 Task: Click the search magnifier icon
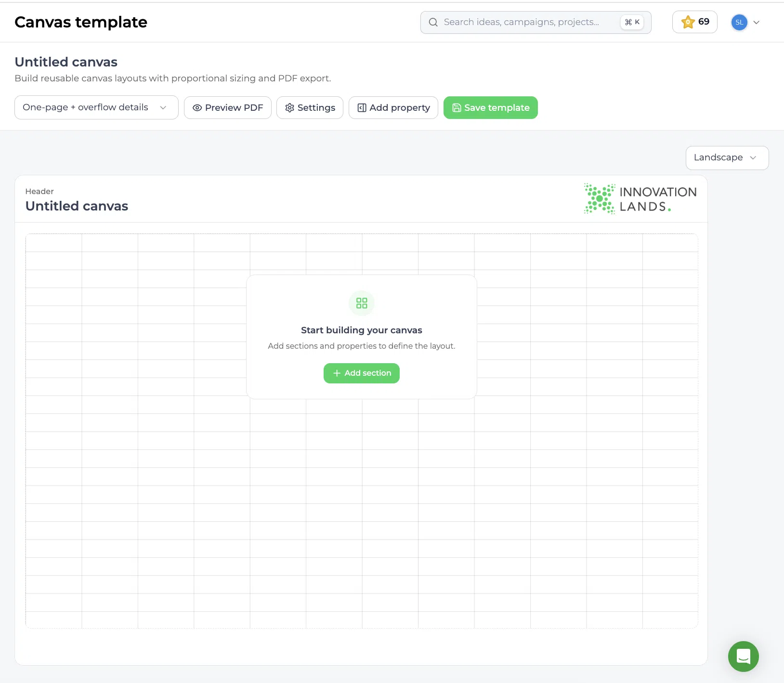(433, 22)
